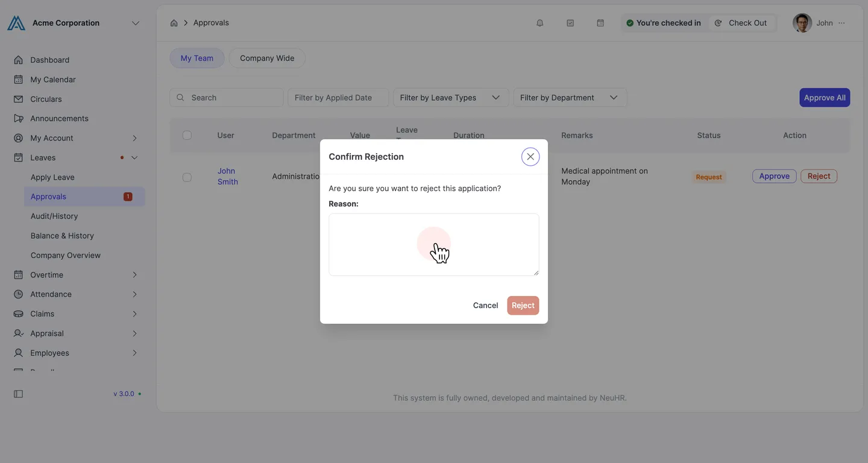Click the My Calendar sidebar icon
The height and width of the screenshot is (463, 868).
coord(19,80)
